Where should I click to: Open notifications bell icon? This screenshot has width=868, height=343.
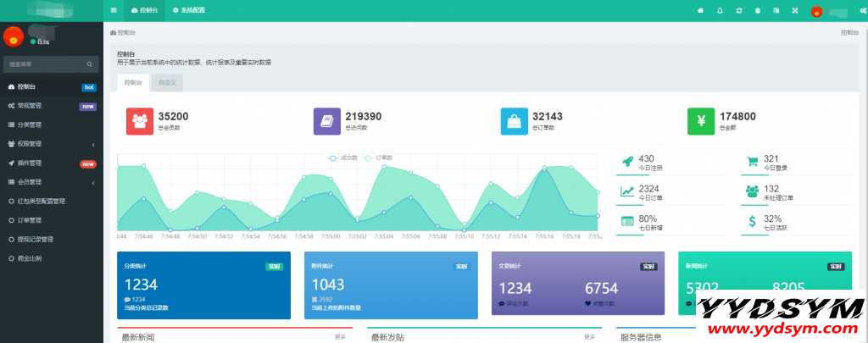point(720,10)
